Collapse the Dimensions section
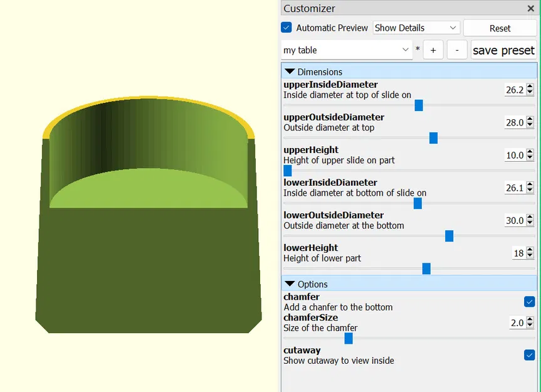541x392 pixels. pos(290,71)
